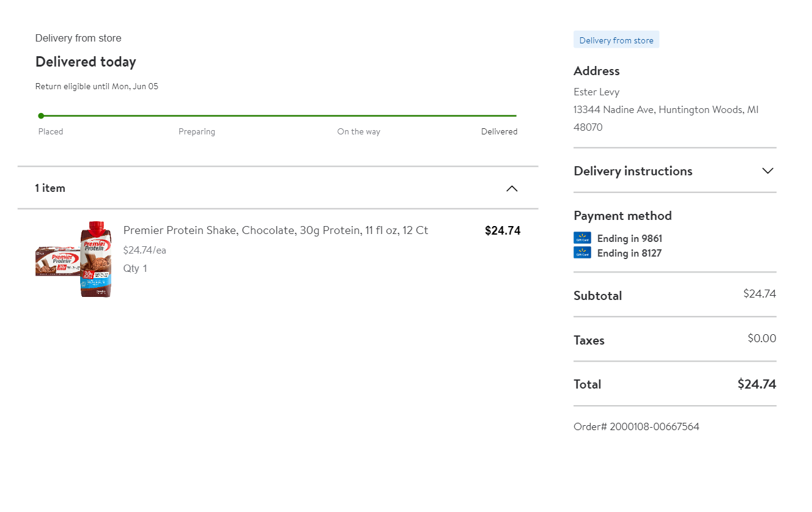Click the item price $24.74 in bold

point(503,230)
